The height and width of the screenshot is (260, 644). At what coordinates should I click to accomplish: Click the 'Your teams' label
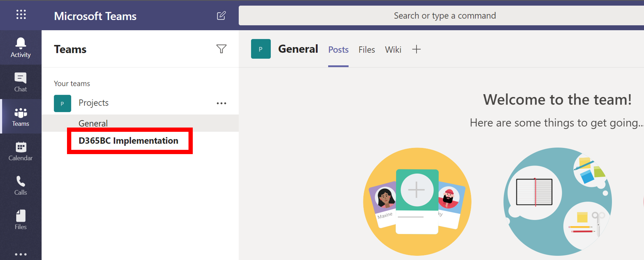coord(72,84)
